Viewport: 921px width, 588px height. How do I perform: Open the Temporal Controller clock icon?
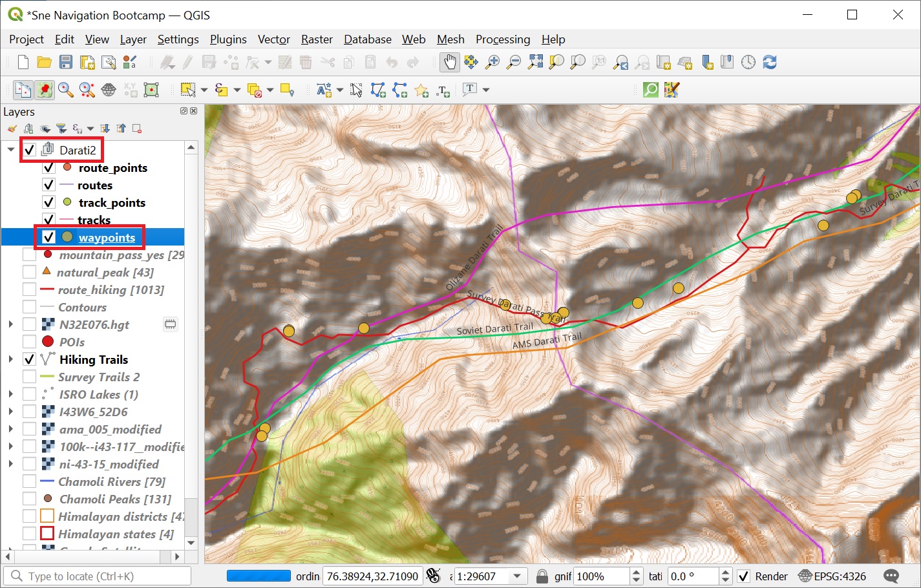point(748,62)
